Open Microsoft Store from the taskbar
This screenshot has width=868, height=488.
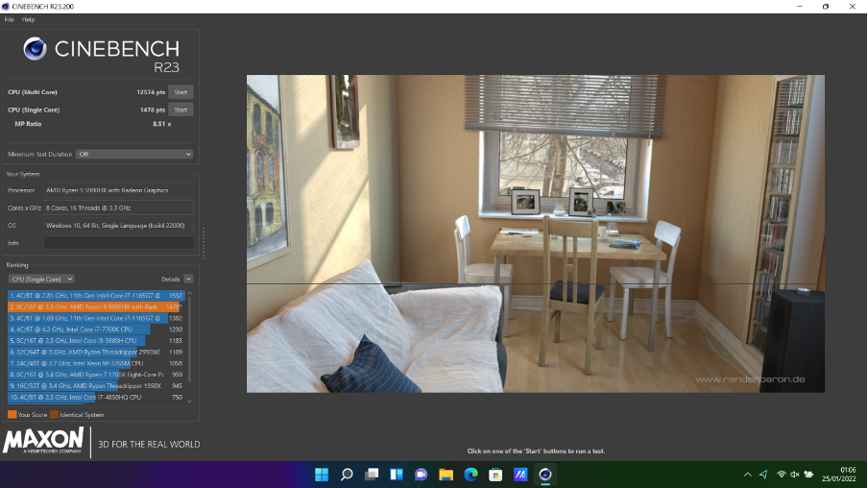click(495, 475)
